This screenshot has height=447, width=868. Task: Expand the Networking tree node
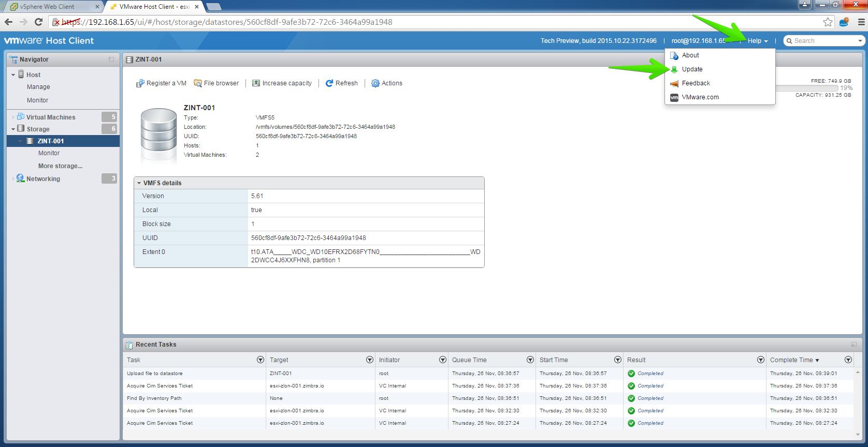click(13, 179)
